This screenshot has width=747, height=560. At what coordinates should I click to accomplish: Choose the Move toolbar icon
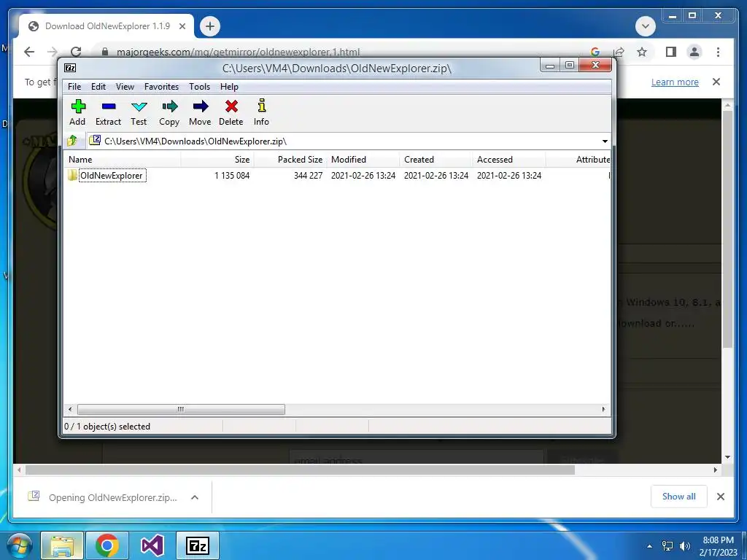point(200,112)
